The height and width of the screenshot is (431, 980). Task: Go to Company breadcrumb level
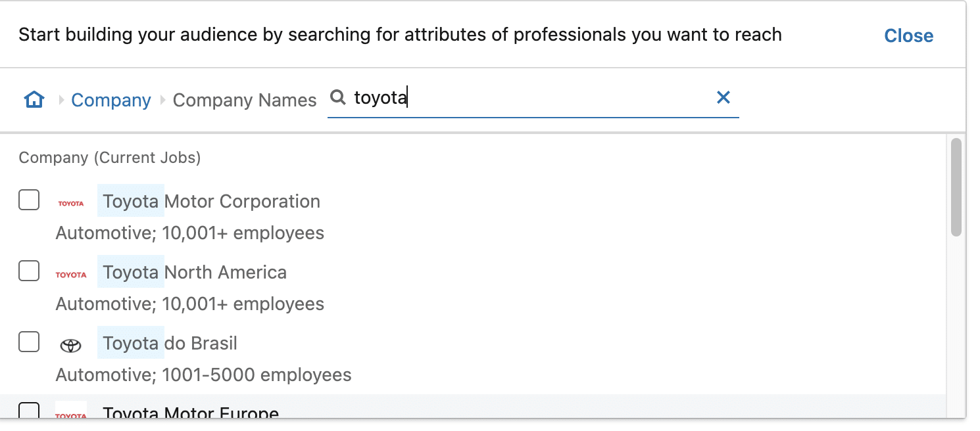[111, 100]
